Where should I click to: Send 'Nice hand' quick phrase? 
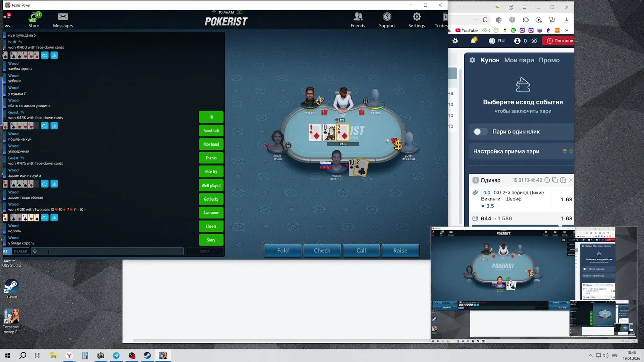pyautogui.click(x=211, y=144)
